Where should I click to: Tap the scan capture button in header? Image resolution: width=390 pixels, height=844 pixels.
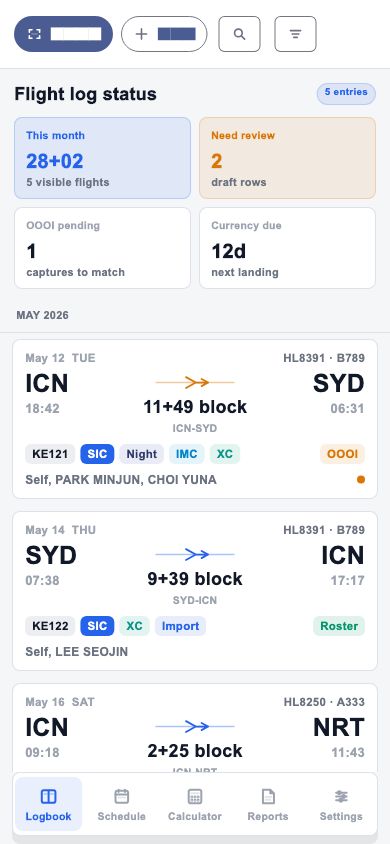63,34
